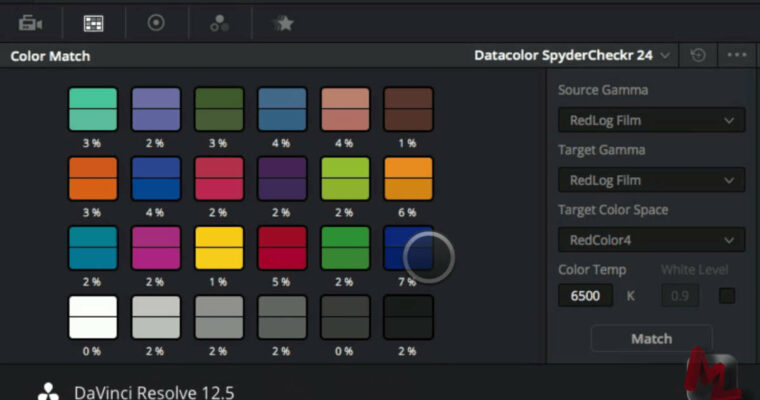
Task: Click the reset Color Match icon
Action: tap(698, 55)
